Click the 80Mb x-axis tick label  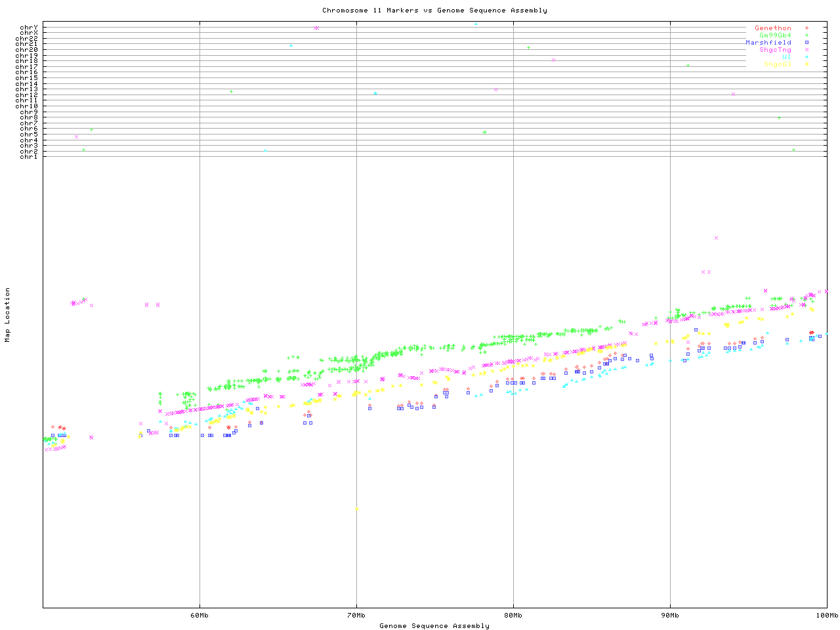(513, 615)
